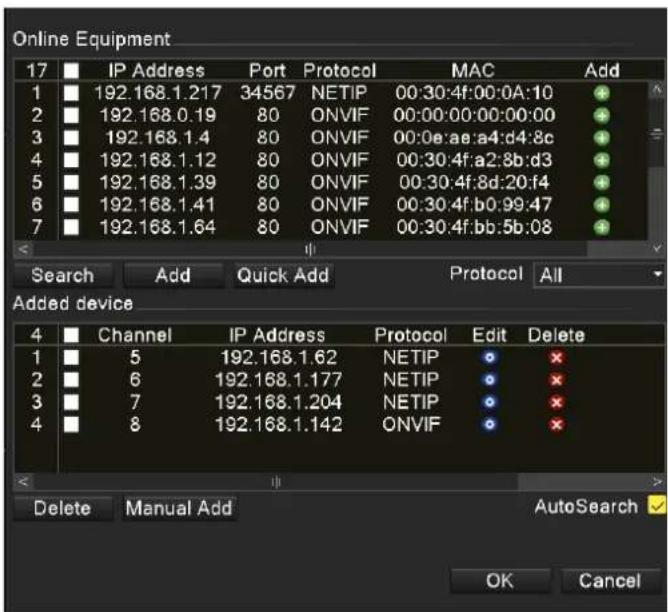Select checkbox for added device 192.168.1.177

71,379
